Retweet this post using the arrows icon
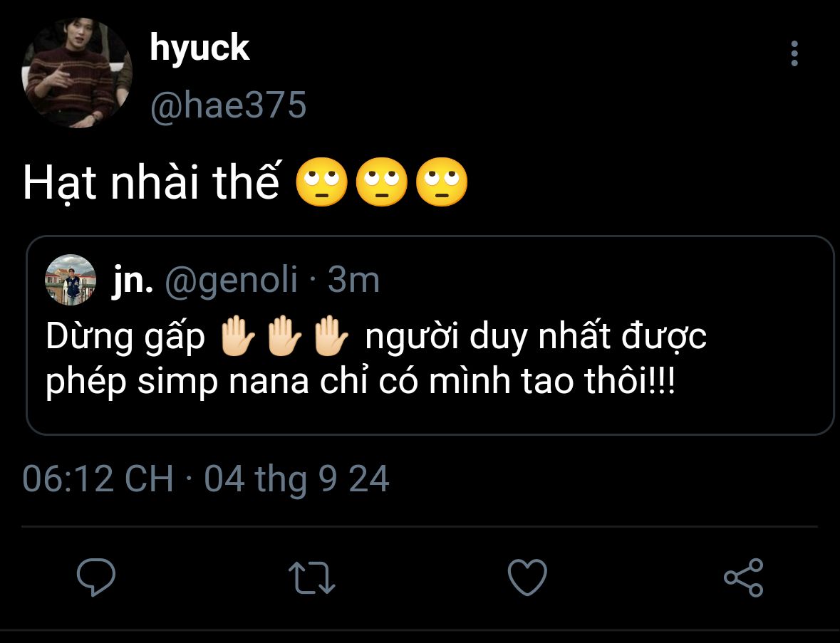This screenshot has width=840, height=643. pos(312,577)
